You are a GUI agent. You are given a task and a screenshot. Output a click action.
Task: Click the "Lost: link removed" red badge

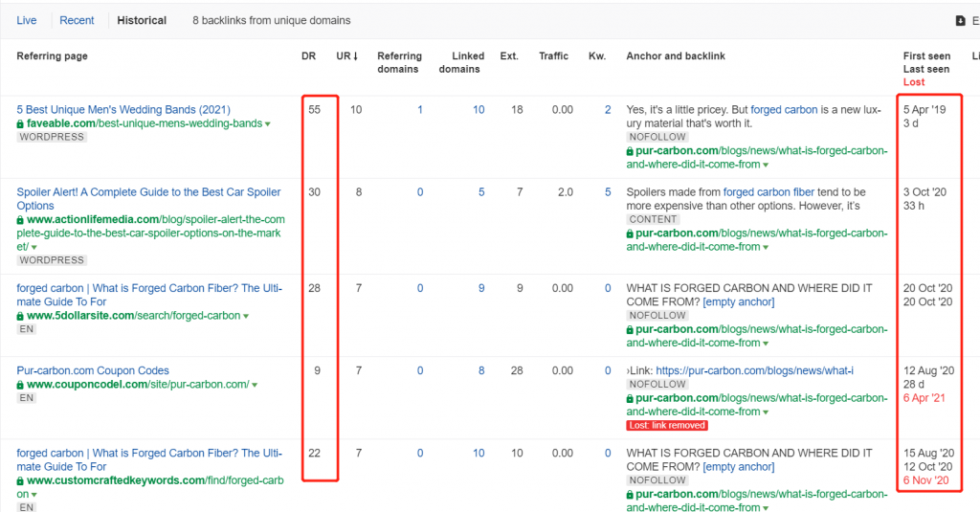(x=667, y=425)
